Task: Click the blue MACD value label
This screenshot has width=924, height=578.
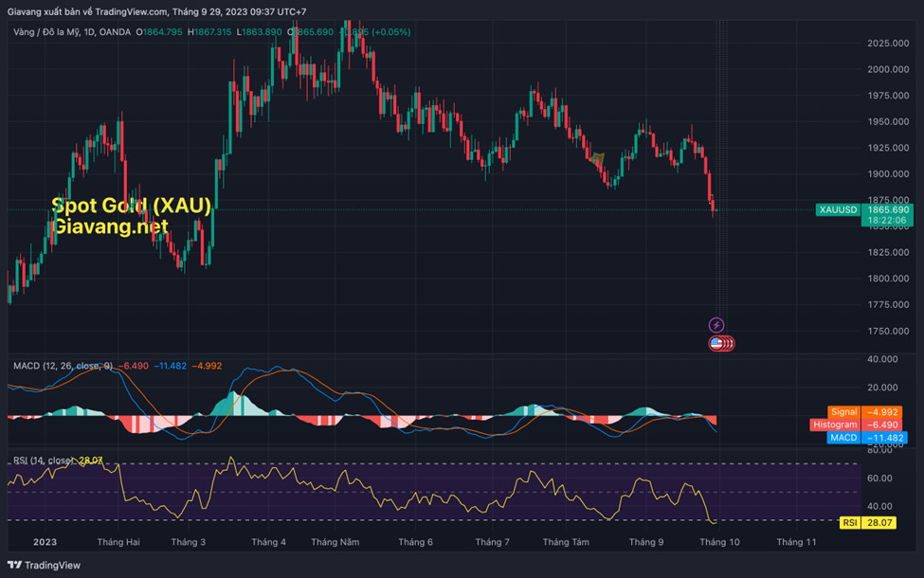Action: pyautogui.click(x=842, y=438)
